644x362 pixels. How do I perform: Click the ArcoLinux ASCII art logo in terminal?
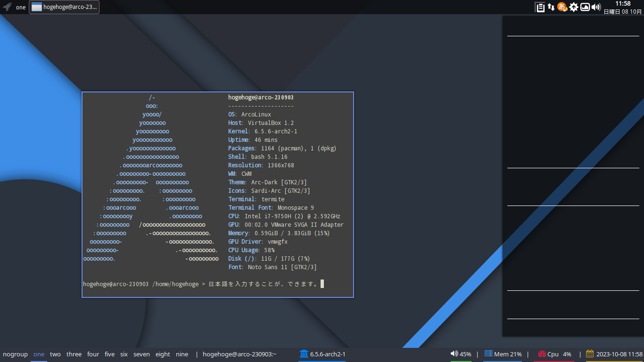151,178
